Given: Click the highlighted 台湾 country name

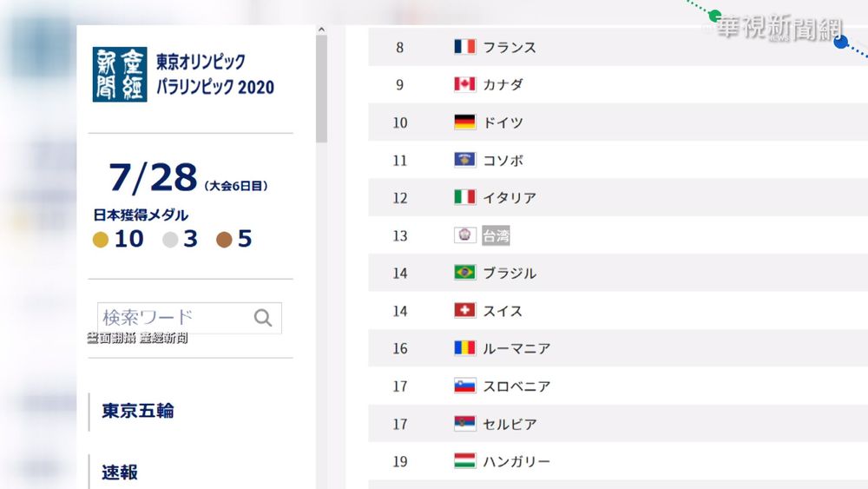Looking at the screenshot, I should click(x=496, y=235).
